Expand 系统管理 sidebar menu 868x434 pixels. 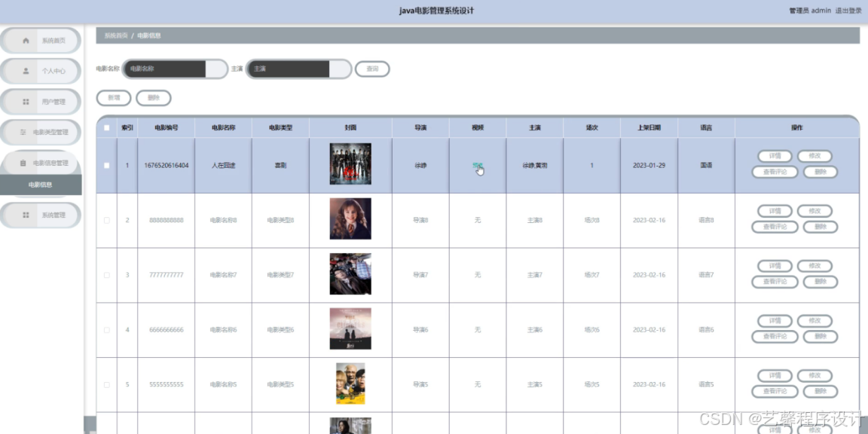click(41, 215)
